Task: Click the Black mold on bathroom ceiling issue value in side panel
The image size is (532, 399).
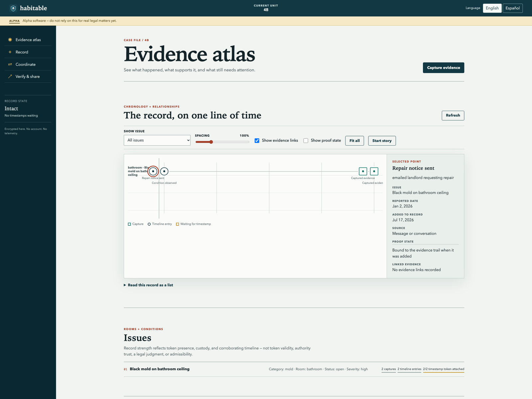Action: pos(420,193)
